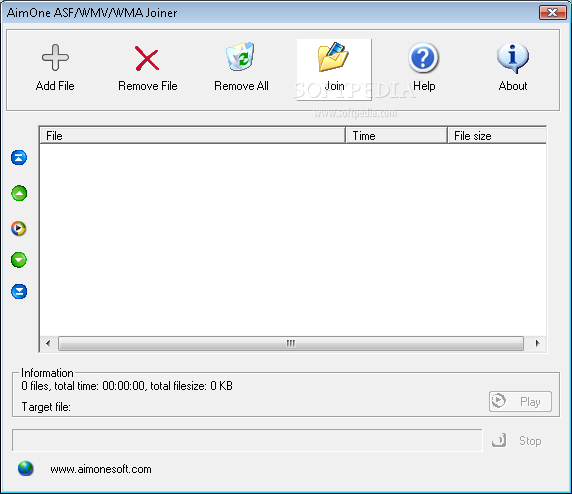572x494 pixels.
Task: Move selected file up one position
Action: pos(19,193)
